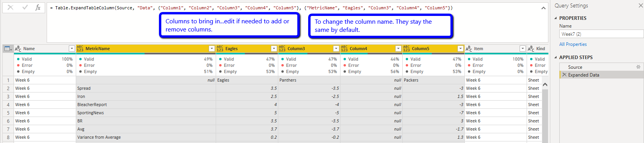Select row number 5 header
The image size is (644, 143).
[8, 113]
